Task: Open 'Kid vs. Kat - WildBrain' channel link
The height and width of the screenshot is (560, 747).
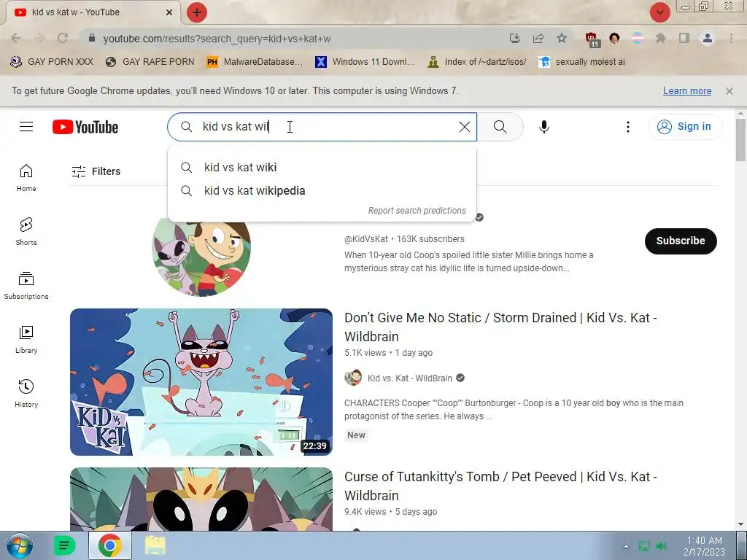Action: [x=409, y=378]
